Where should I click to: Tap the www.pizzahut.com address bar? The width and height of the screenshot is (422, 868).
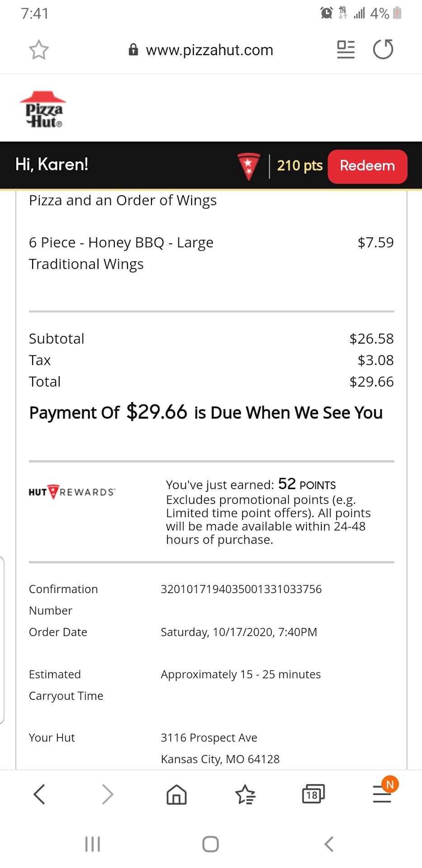click(209, 50)
